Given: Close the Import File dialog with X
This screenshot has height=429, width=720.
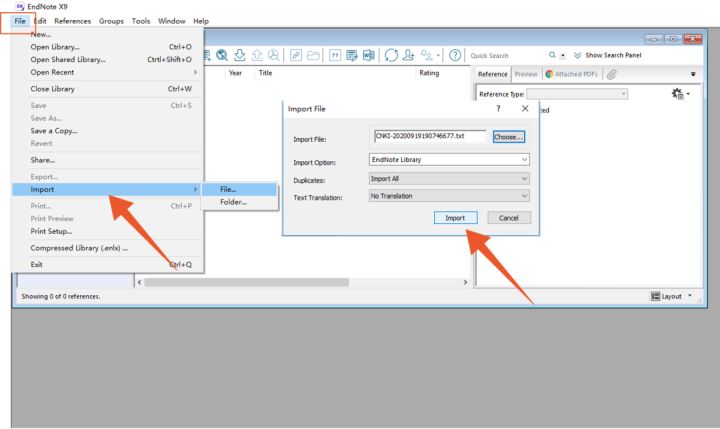Looking at the screenshot, I should (x=525, y=108).
